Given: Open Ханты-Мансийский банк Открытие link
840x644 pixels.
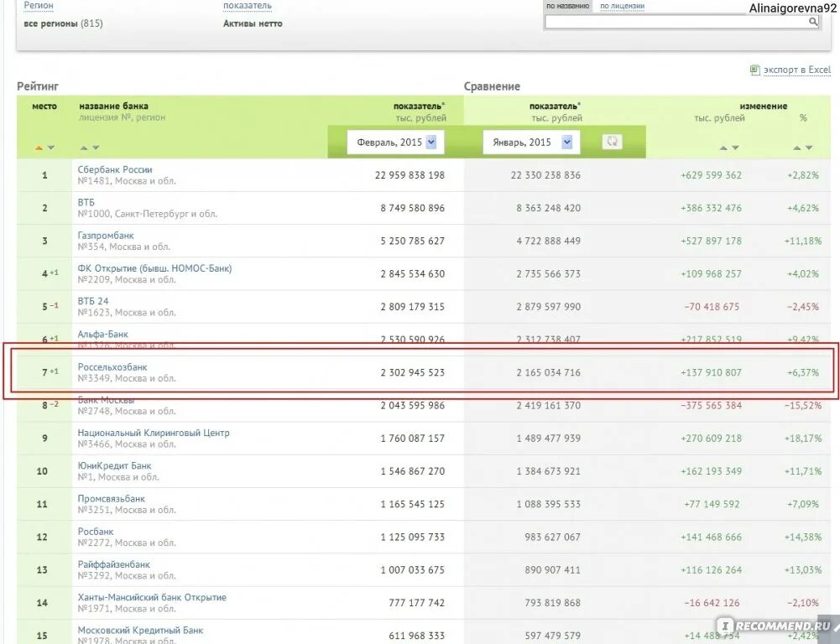Looking at the screenshot, I should [x=152, y=597].
